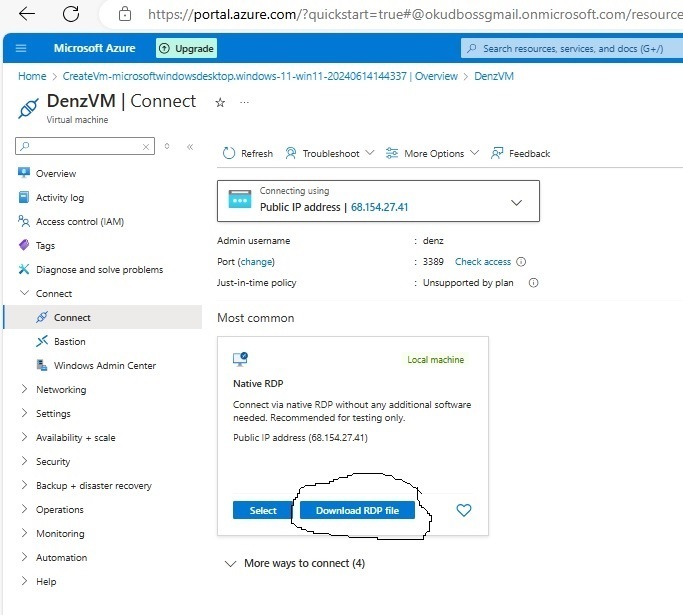Screen dimensions: 683x615
Task: Collapse the left sidebar menu
Action: (190, 146)
